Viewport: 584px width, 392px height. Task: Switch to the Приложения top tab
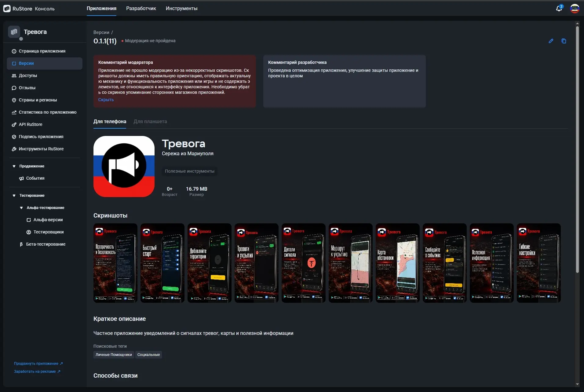point(101,9)
